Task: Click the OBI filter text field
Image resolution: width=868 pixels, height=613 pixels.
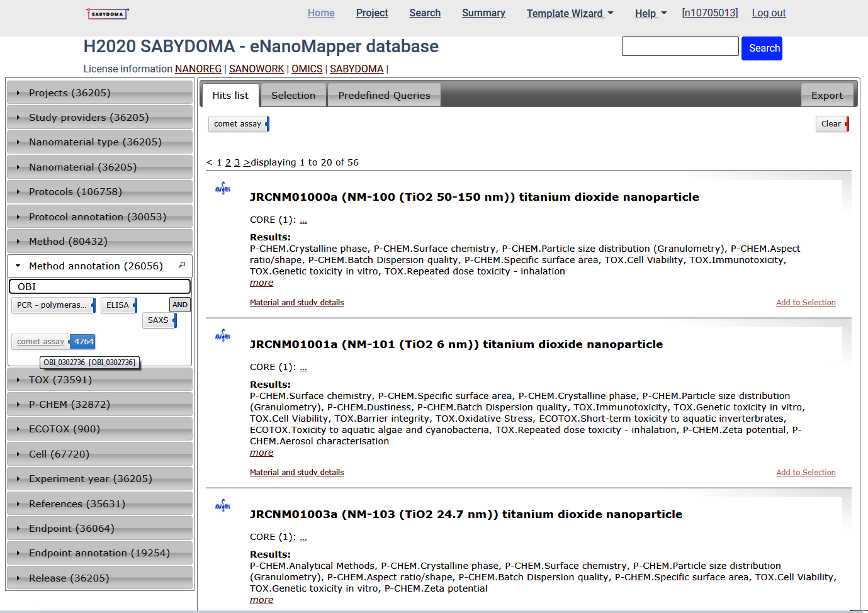Action: (x=99, y=287)
